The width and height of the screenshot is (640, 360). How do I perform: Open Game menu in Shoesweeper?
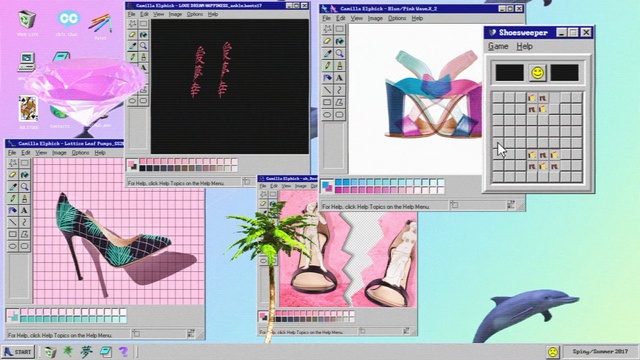498,47
